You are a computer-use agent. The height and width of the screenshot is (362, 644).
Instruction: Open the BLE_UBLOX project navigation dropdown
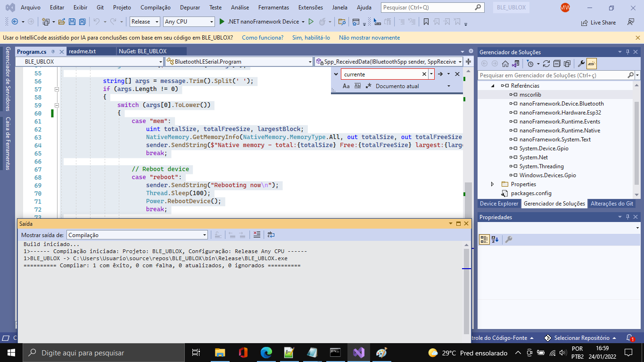(x=160, y=61)
